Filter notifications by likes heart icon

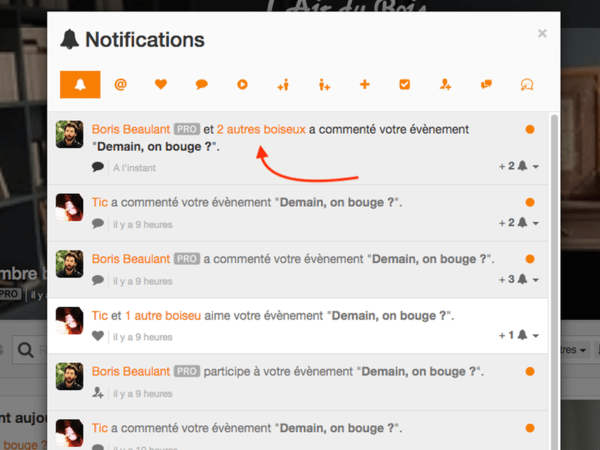[x=161, y=84]
